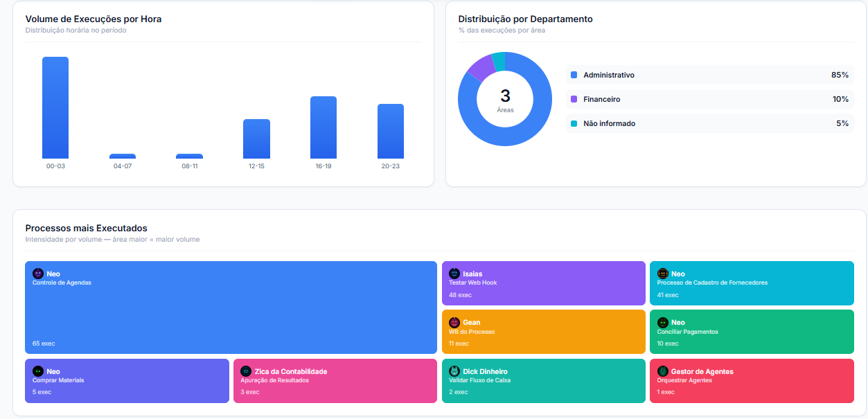Click the blue Administrativo legend swatch
Screen dimensions: 868x419
[x=574, y=75]
